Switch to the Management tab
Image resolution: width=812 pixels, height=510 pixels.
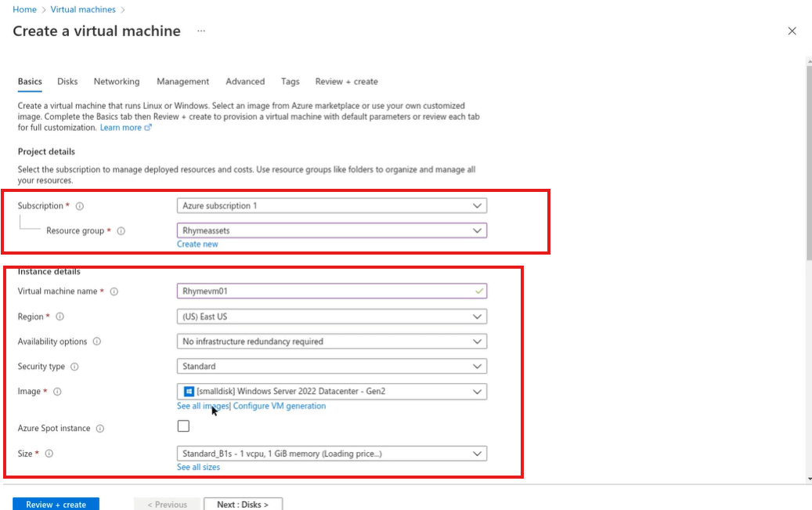pos(182,82)
